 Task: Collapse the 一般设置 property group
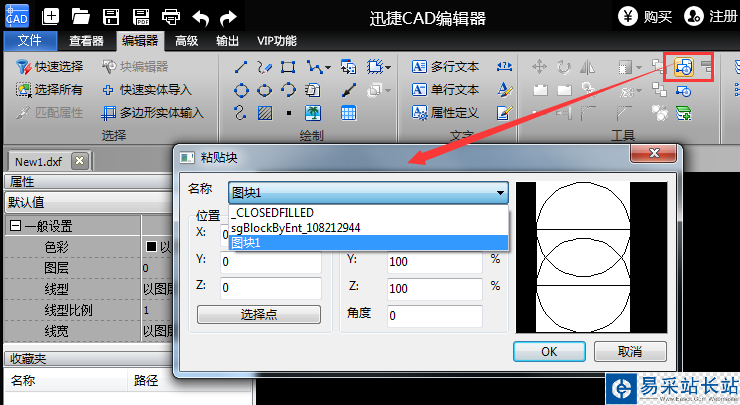point(15,226)
